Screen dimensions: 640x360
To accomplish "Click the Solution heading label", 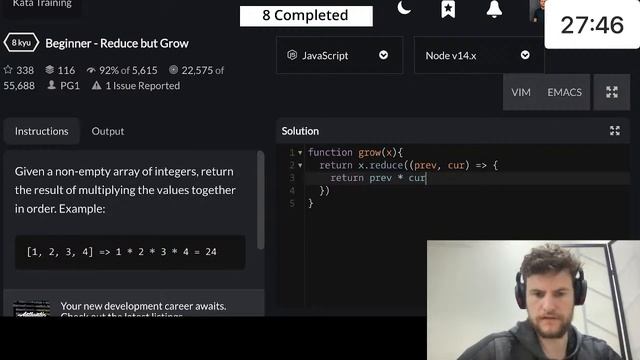I will click(x=300, y=131).
